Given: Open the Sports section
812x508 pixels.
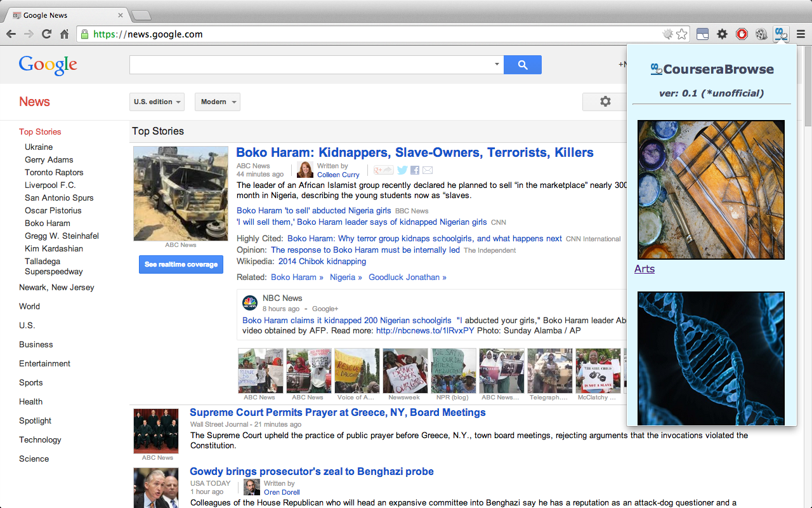Looking at the screenshot, I should click(31, 382).
